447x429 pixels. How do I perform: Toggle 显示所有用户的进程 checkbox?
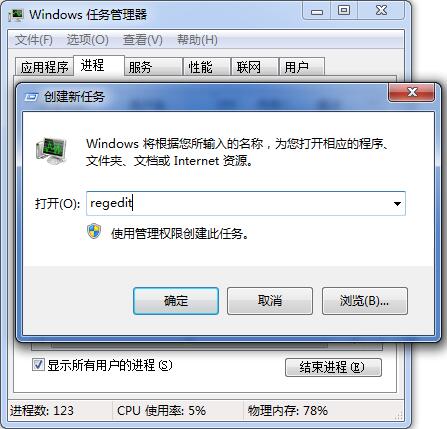coord(38,365)
